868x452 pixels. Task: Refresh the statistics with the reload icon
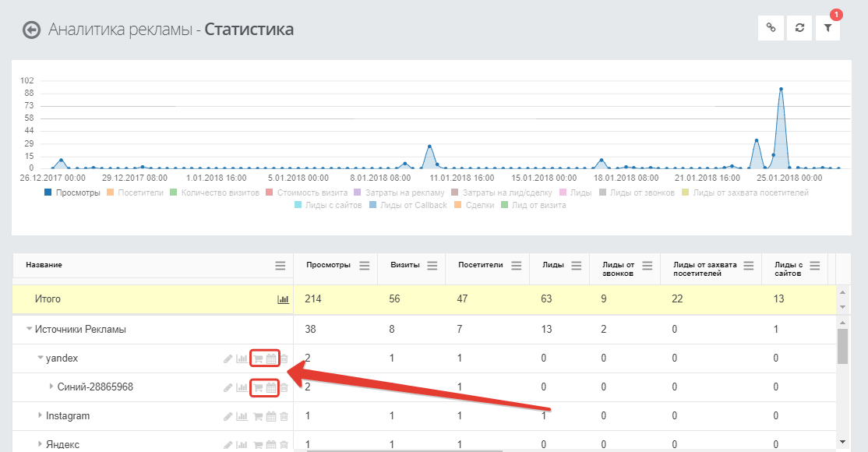point(799,28)
